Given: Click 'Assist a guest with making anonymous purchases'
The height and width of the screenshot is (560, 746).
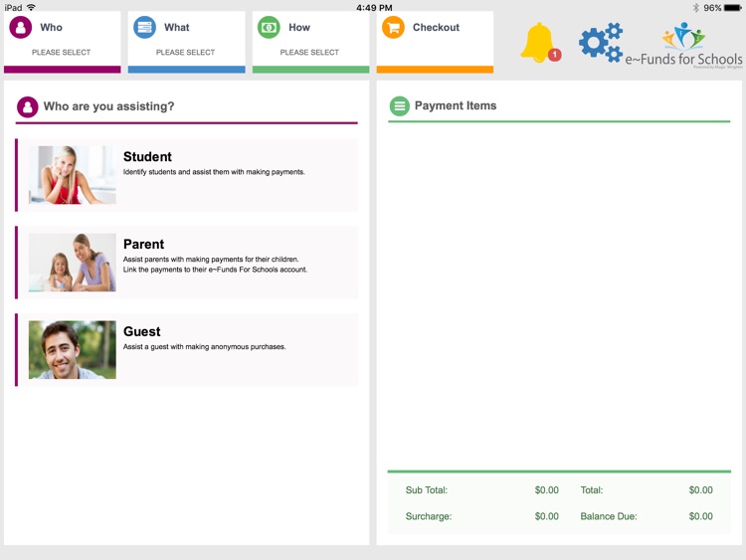Looking at the screenshot, I should [205, 347].
